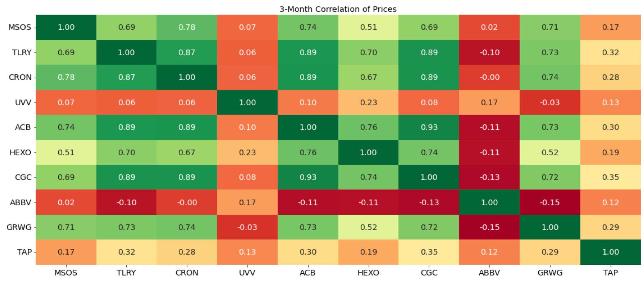Click the -0.00 cell in CRON row

(x=489, y=77)
